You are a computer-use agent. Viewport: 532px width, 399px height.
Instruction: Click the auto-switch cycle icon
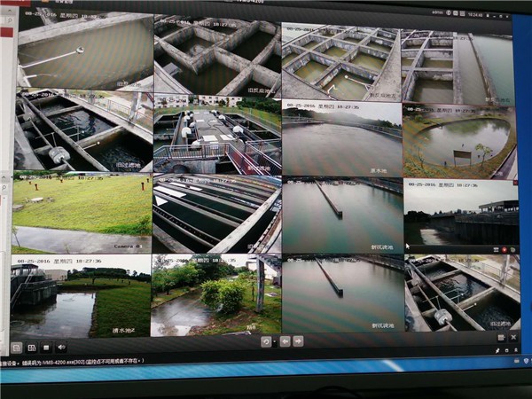264,341
